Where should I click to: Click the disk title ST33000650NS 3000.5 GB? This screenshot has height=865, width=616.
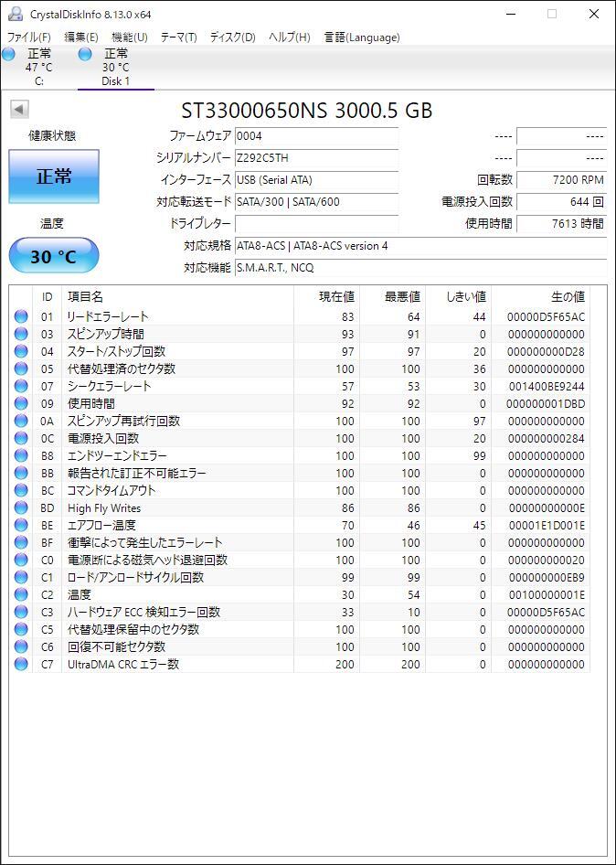tap(307, 111)
